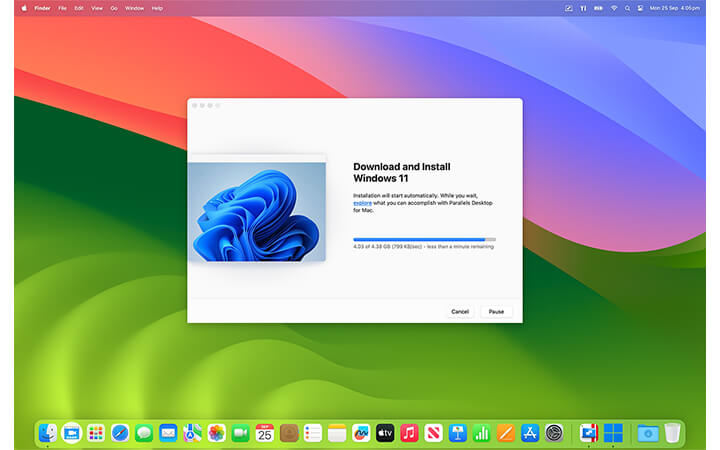
Task: Click the 'Download and Install Windows 11' heading
Action: (402, 172)
